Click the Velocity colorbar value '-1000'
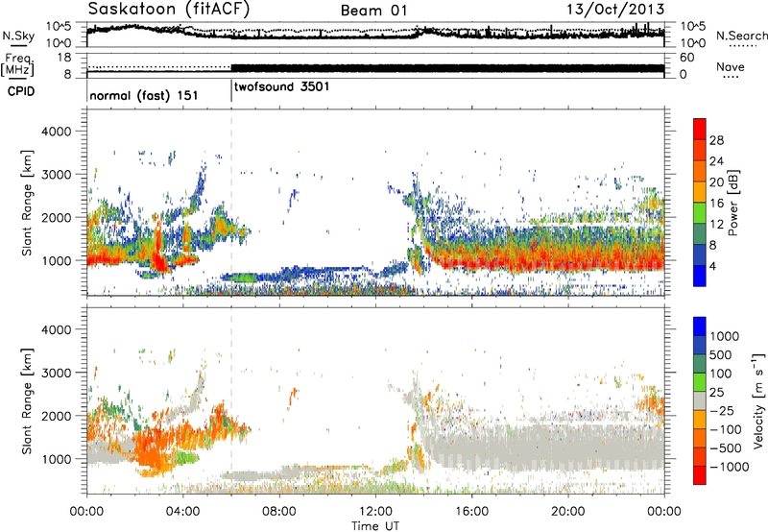 [730, 467]
